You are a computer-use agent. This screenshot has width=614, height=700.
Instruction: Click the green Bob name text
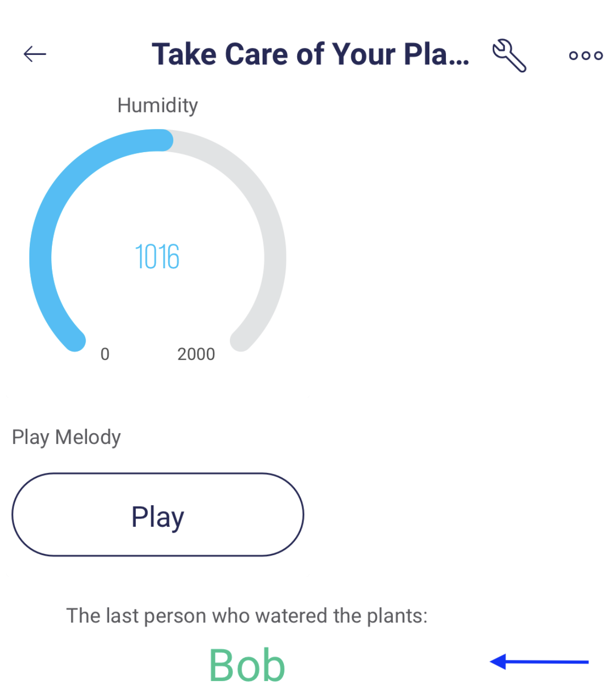pyautogui.click(x=247, y=665)
